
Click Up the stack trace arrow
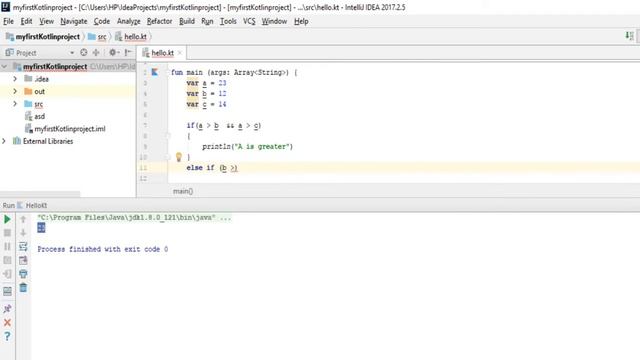[x=23, y=219]
